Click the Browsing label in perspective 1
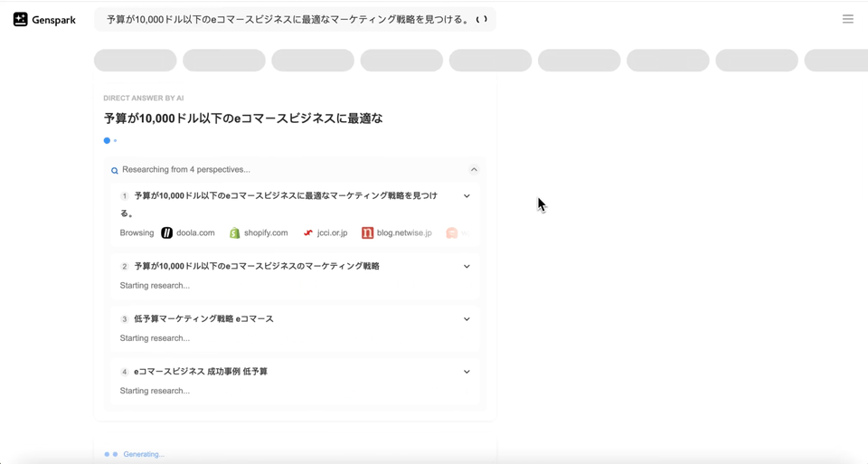 pos(137,233)
